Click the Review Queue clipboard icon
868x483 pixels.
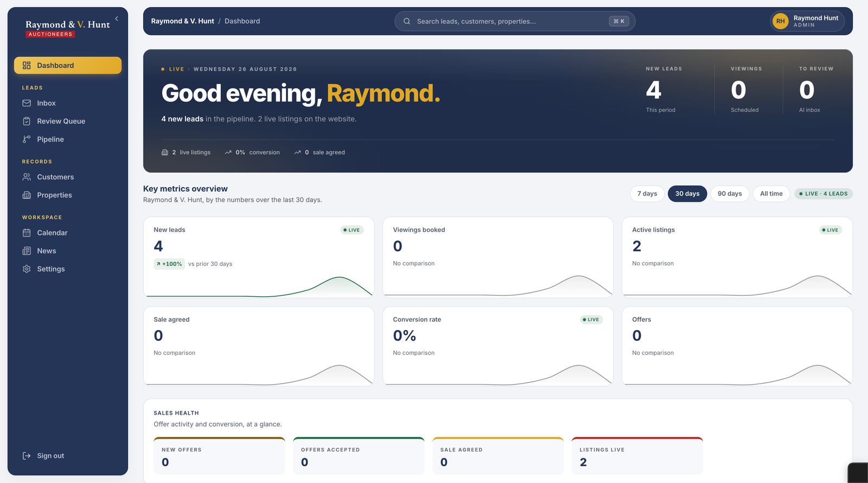[27, 121]
